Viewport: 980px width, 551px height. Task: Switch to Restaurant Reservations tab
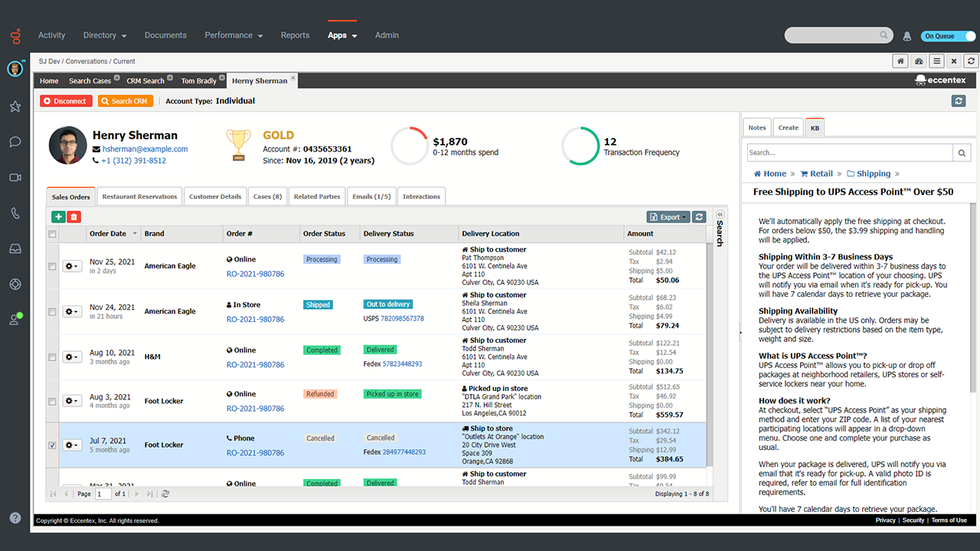tap(140, 197)
